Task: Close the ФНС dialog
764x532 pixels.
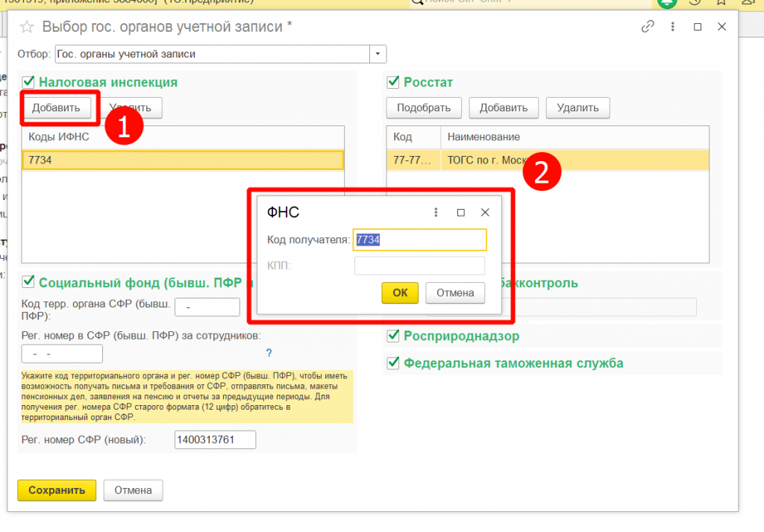Action: pos(485,213)
